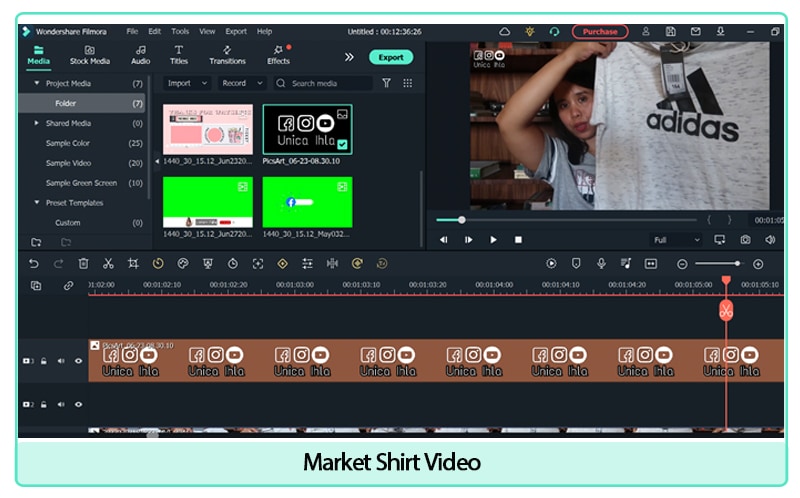The image size is (800, 498).
Task: Mute track 3 speaker icon
Action: point(61,361)
